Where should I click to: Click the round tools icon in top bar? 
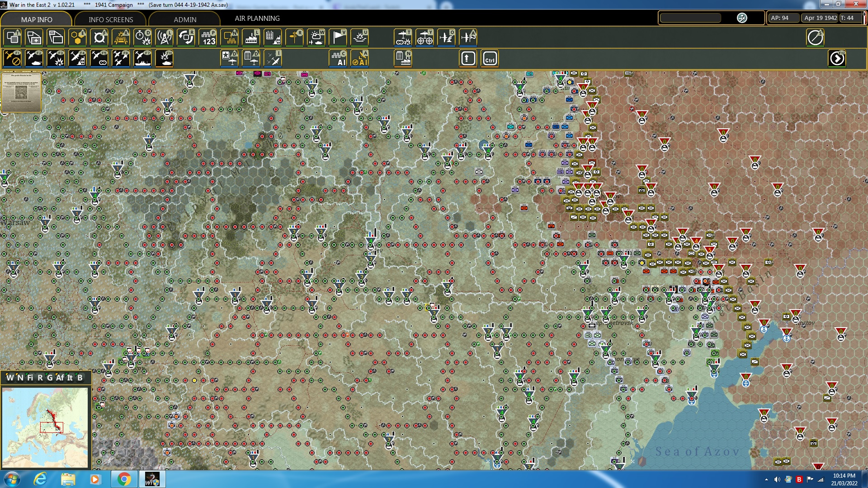pos(742,18)
